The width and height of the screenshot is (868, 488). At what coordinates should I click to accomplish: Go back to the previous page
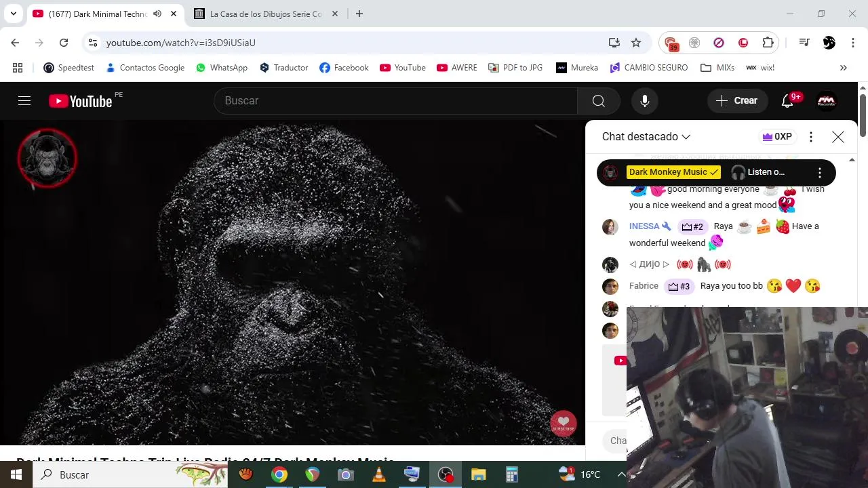15,43
